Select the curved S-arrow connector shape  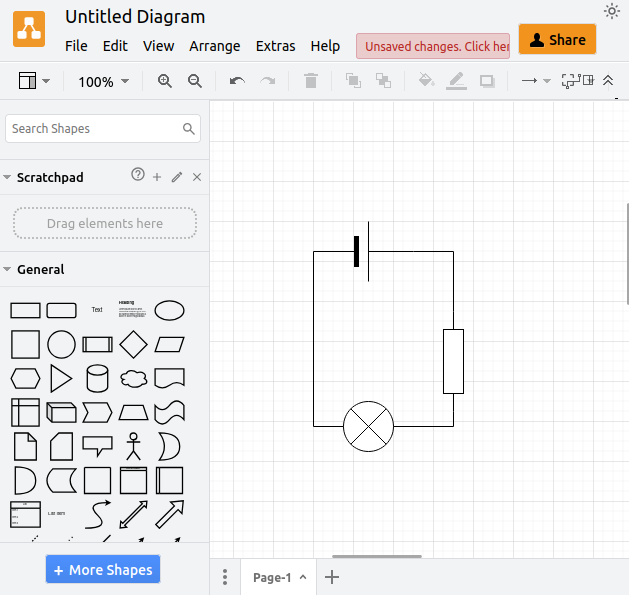(x=98, y=514)
